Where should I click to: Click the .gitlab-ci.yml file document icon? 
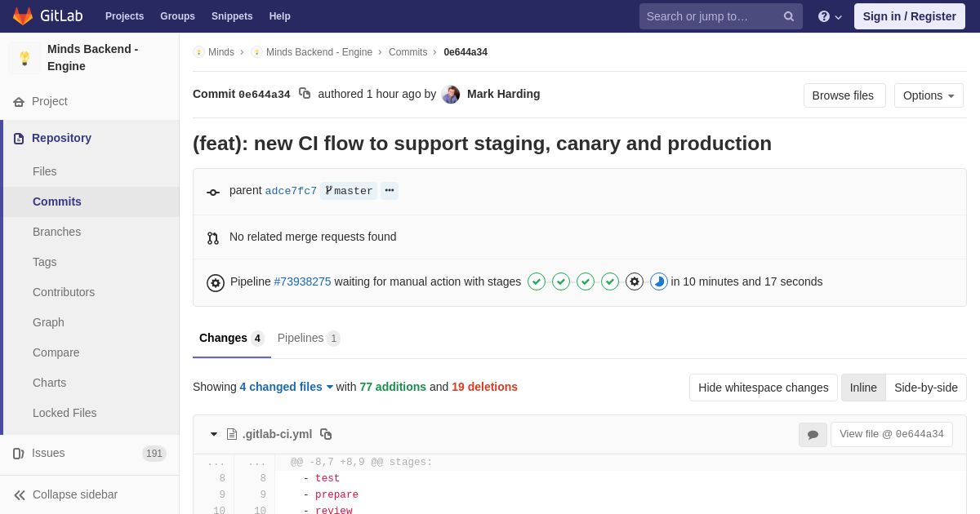(x=232, y=434)
